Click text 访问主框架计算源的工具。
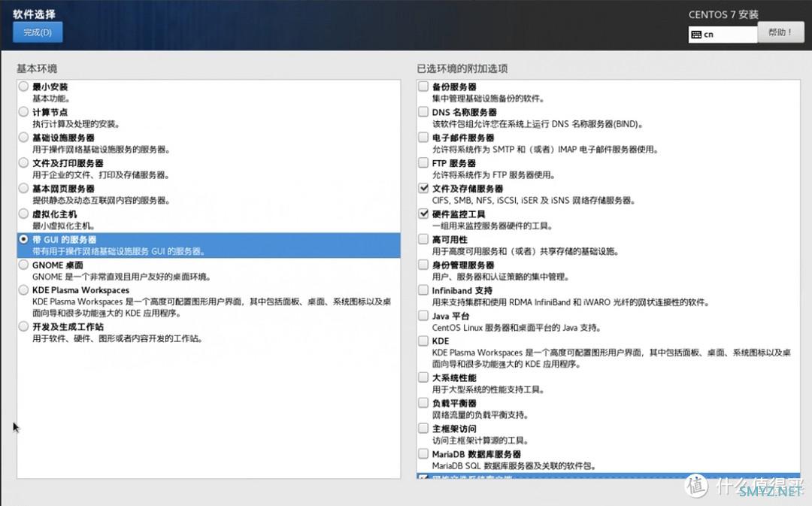 tap(480, 441)
